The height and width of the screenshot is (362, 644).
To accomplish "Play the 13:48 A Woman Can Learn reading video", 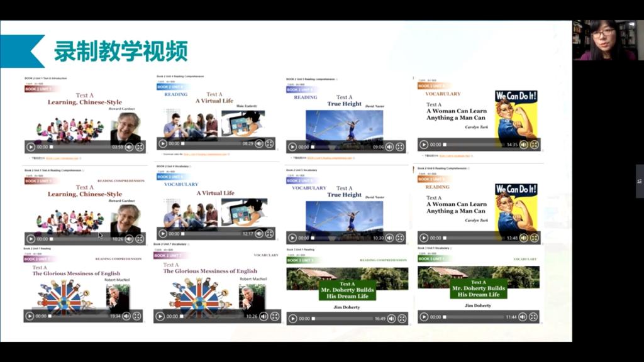I will click(424, 238).
